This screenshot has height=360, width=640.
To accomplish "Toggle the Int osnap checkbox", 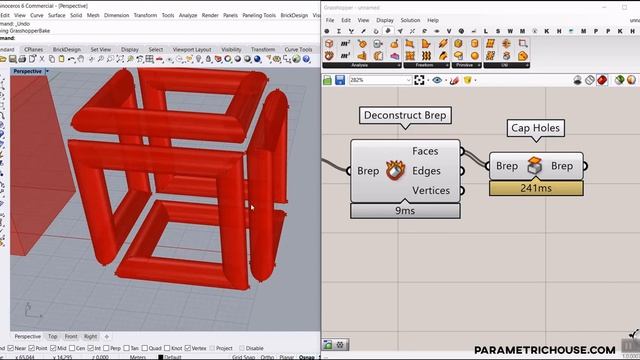I will pos(91,348).
